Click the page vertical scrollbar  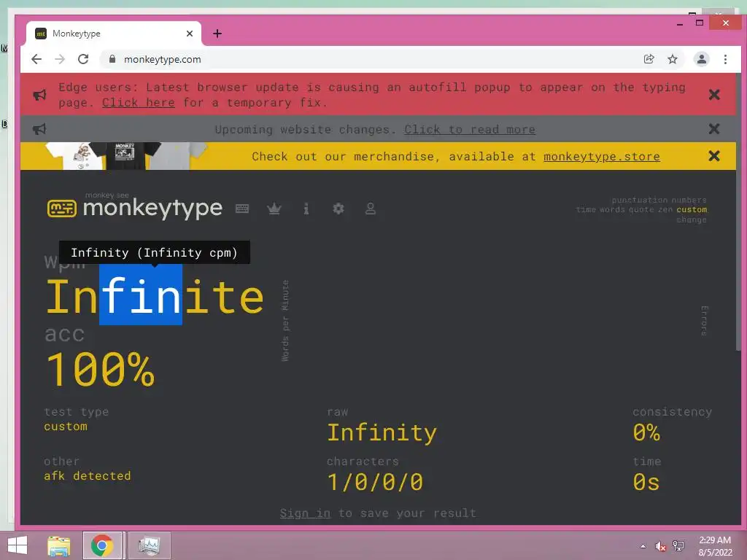[x=738, y=212]
